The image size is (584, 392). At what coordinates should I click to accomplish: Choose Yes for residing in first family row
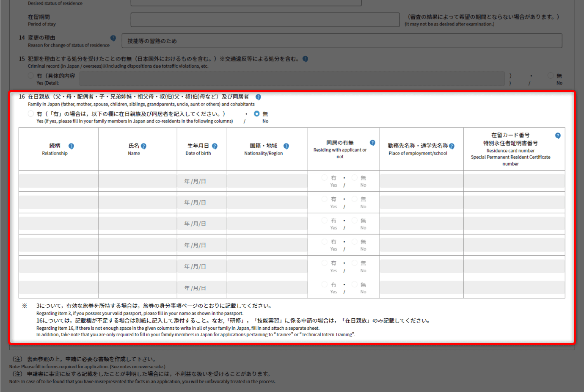(325, 178)
